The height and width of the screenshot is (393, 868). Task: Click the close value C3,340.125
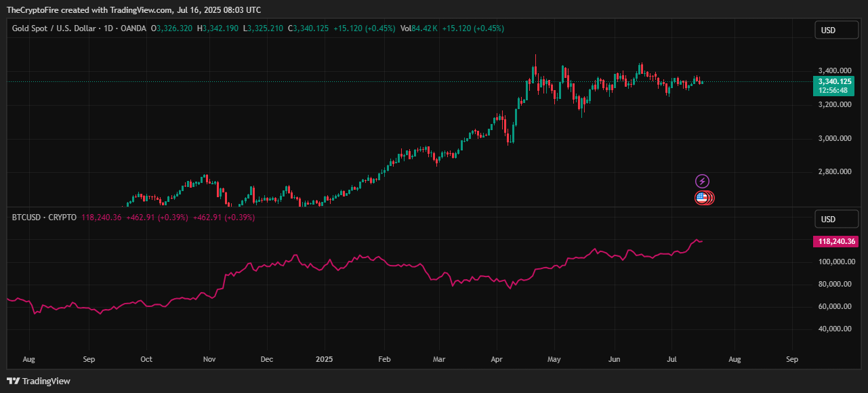pyautogui.click(x=308, y=28)
